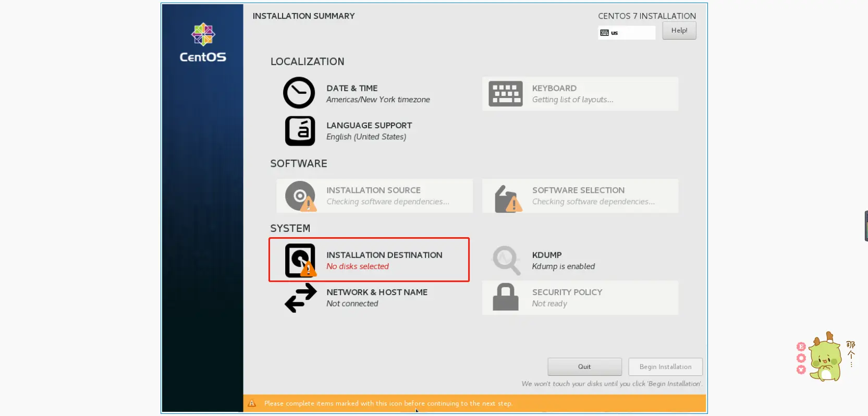The image size is (868, 416).
Task: Click the CentOS logo in sidebar
Action: click(203, 43)
